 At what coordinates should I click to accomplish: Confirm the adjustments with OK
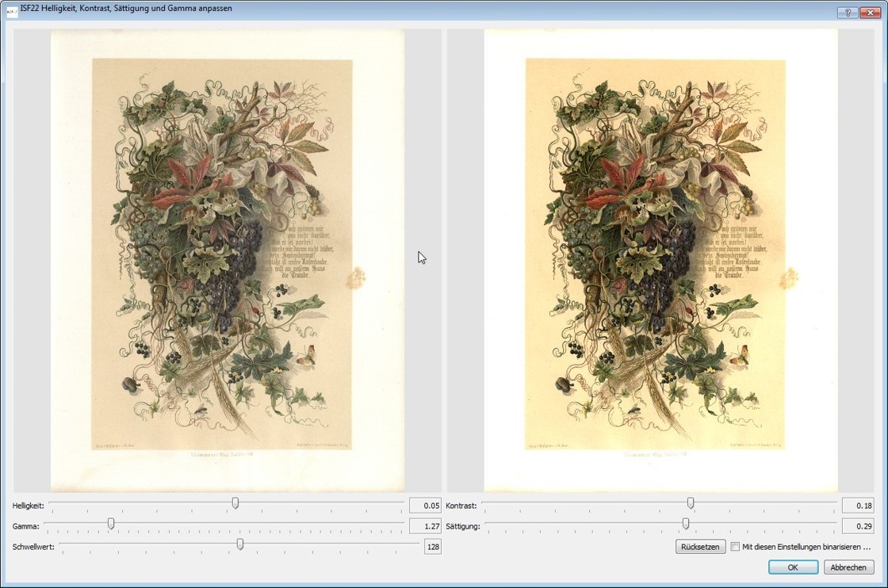tap(793, 567)
